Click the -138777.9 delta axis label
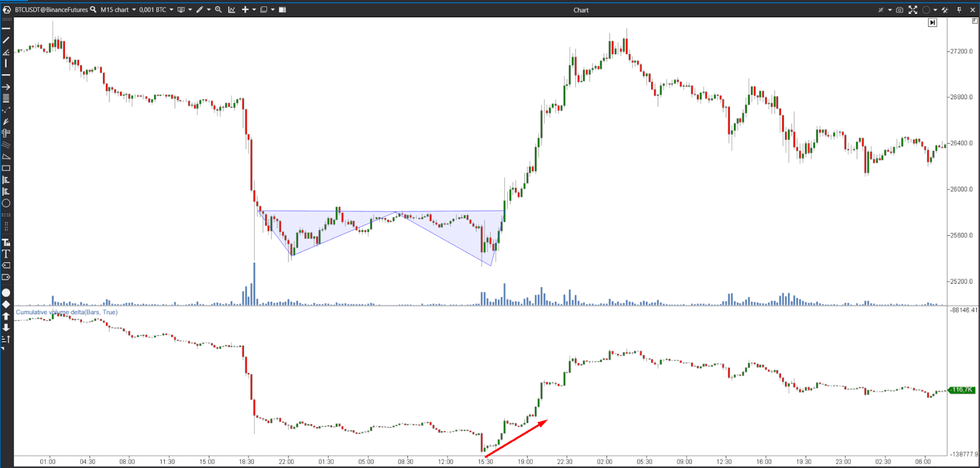Screen dimensions: 980x468 [x=964, y=454]
